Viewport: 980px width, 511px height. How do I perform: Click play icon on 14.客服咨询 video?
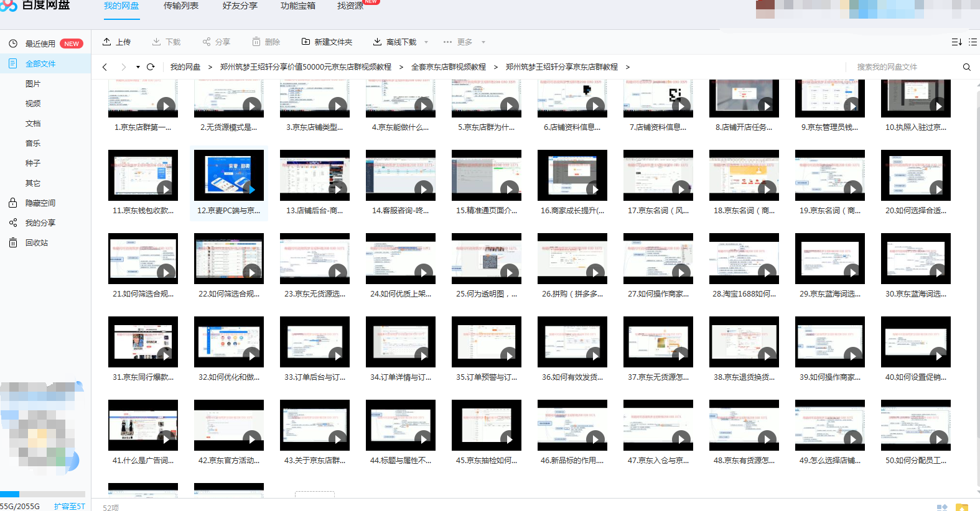pos(424,190)
